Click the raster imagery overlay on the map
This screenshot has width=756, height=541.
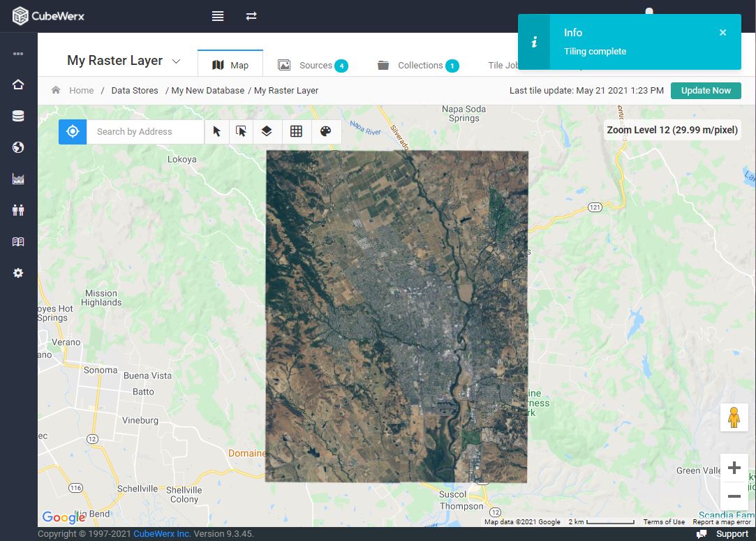pyautogui.click(x=396, y=316)
